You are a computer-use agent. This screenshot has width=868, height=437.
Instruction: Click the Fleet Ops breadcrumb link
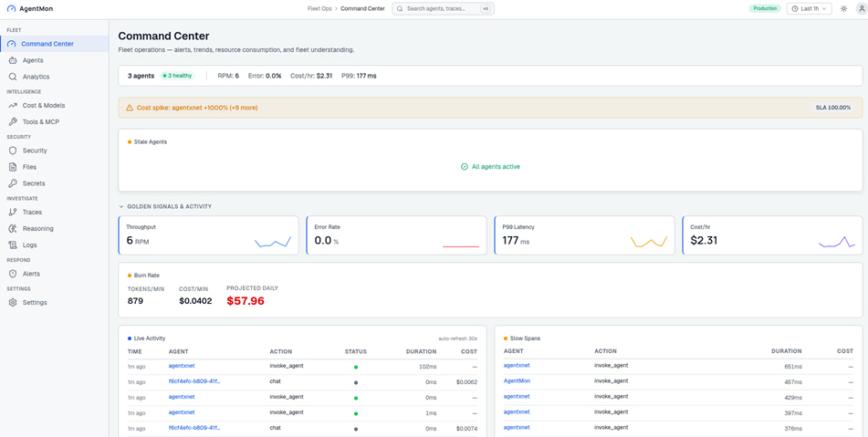[x=319, y=8]
